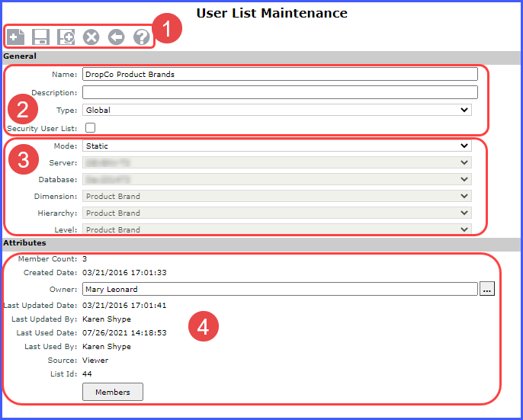Open the Type dropdown showing Global

pyautogui.click(x=277, y=110)
